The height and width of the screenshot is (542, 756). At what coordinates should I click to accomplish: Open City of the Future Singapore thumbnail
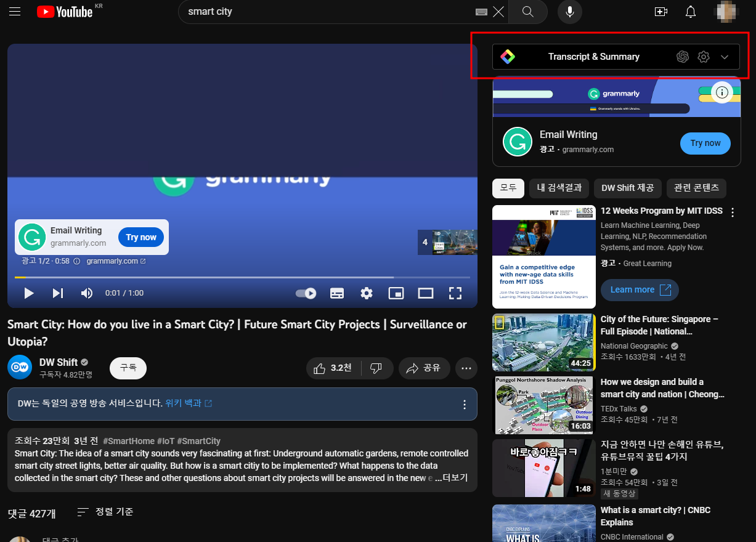click(544, 342)
